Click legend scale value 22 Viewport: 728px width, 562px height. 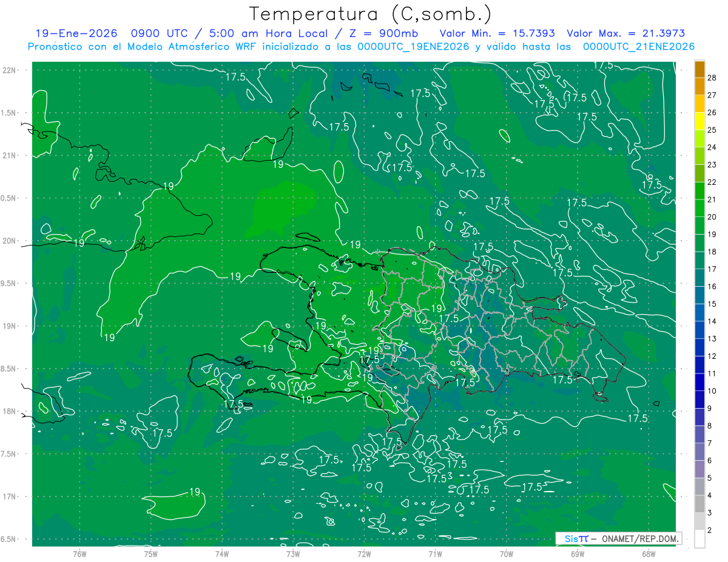coord(712,182)
